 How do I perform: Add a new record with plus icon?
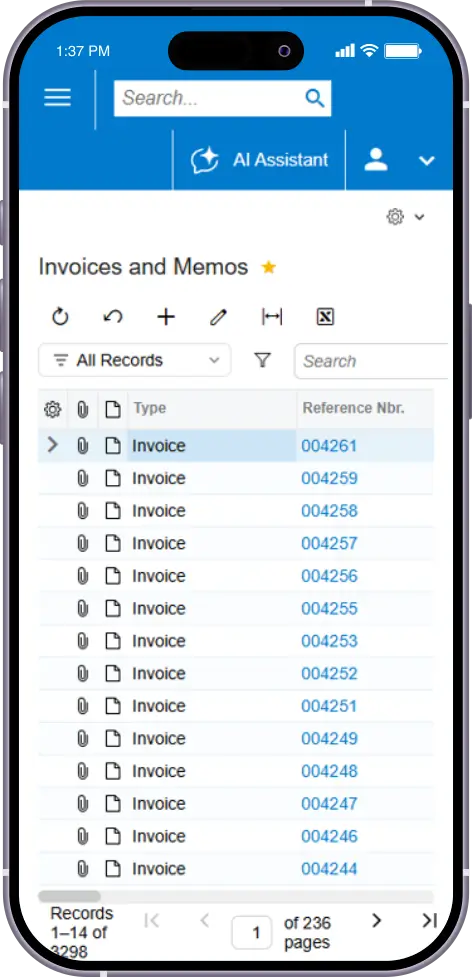(166, 317)
